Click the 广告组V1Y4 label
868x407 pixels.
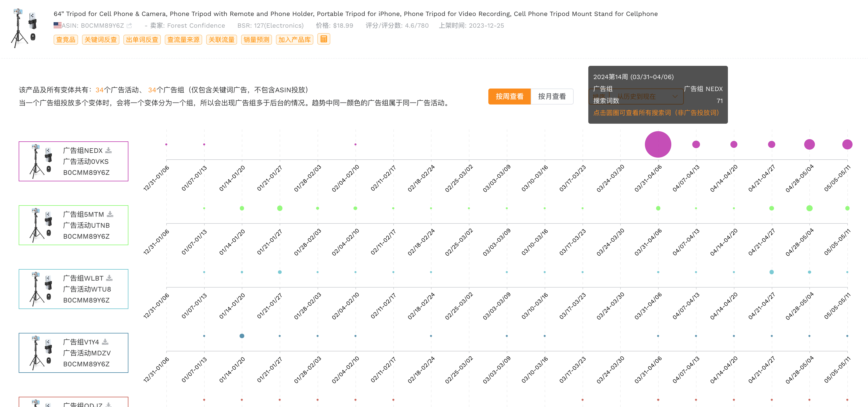(81, 342)
